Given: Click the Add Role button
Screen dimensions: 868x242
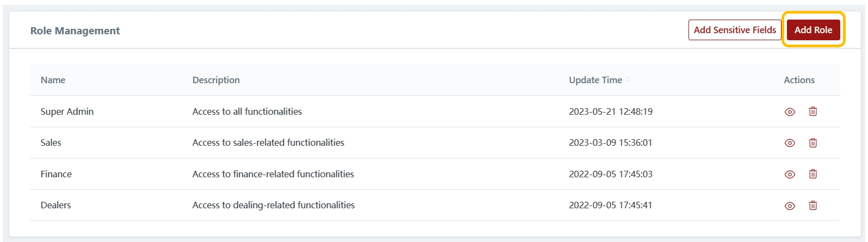Looking at the screenshot, I should (813, 30).
